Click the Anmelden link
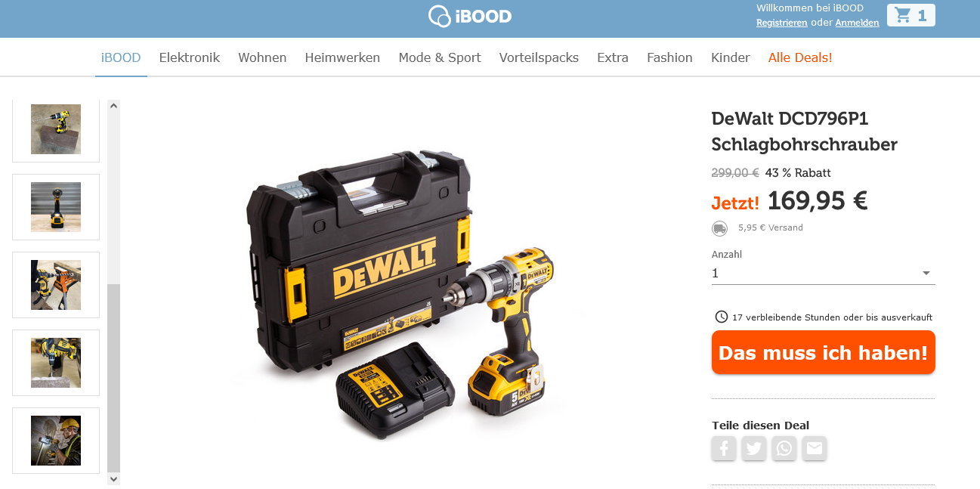Screen dimensions: 980x489 tap(857, 23)
